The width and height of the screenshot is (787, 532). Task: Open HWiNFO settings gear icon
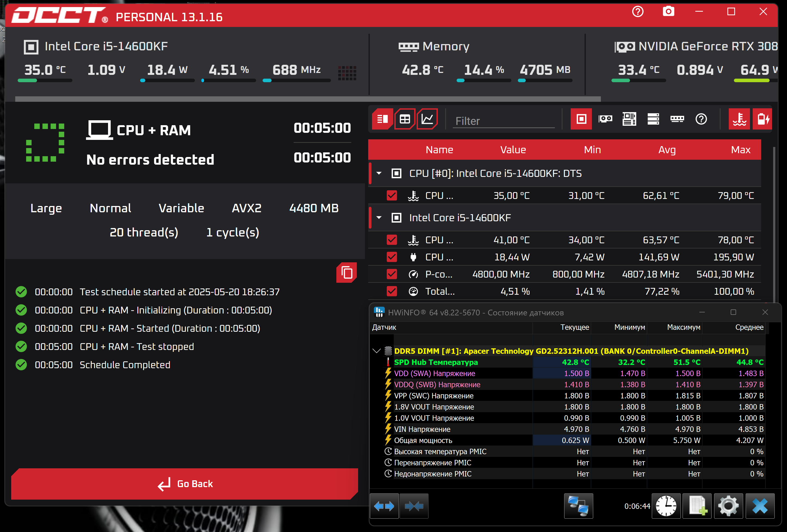[728, 506]
